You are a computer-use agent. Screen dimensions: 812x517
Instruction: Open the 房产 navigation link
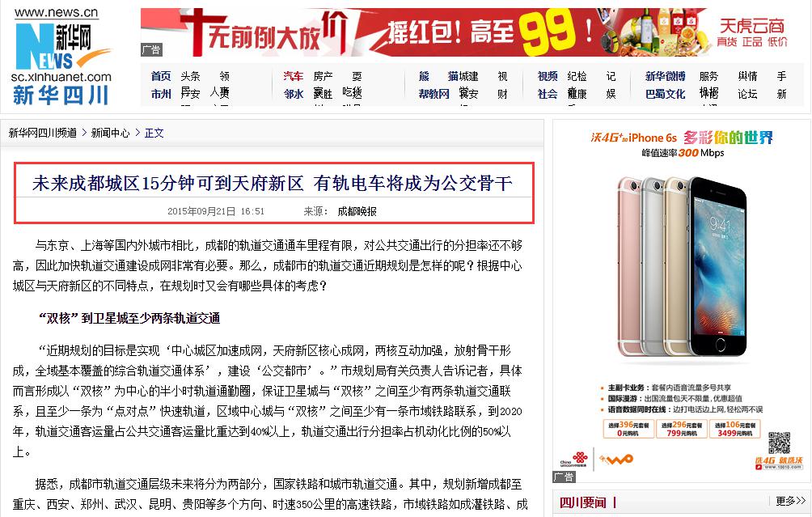click(324, 77)
